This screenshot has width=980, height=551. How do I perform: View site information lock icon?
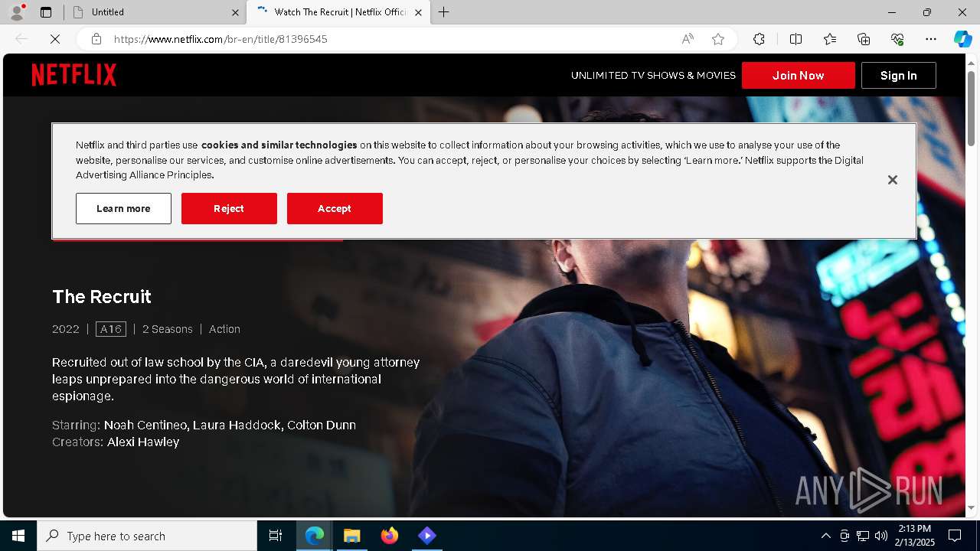pyautogui.click(x=96, y=39)
